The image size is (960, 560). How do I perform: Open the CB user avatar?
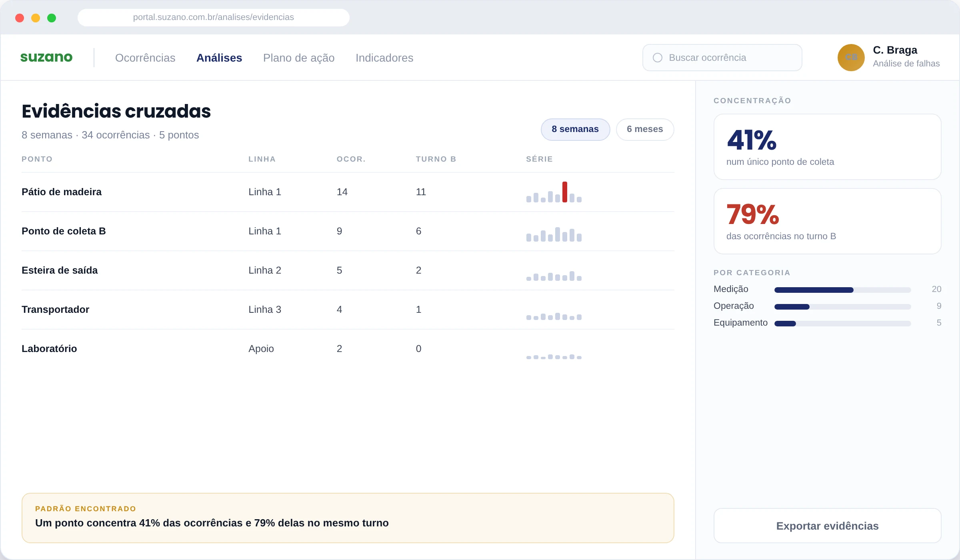click(x=851, y=58)
